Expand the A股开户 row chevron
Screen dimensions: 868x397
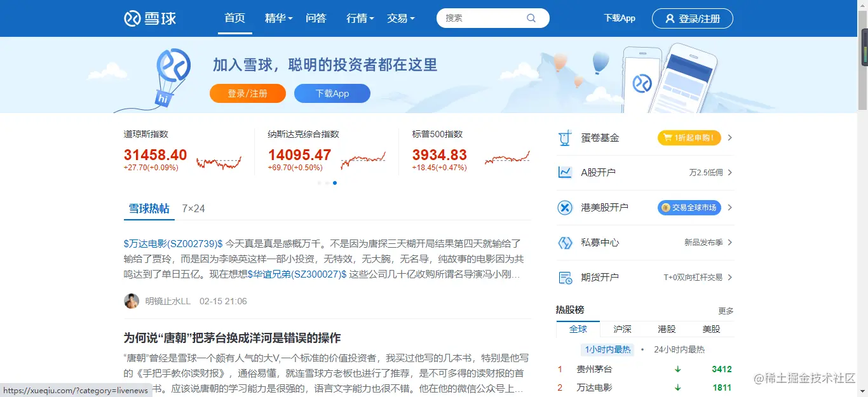coord(729,172)
